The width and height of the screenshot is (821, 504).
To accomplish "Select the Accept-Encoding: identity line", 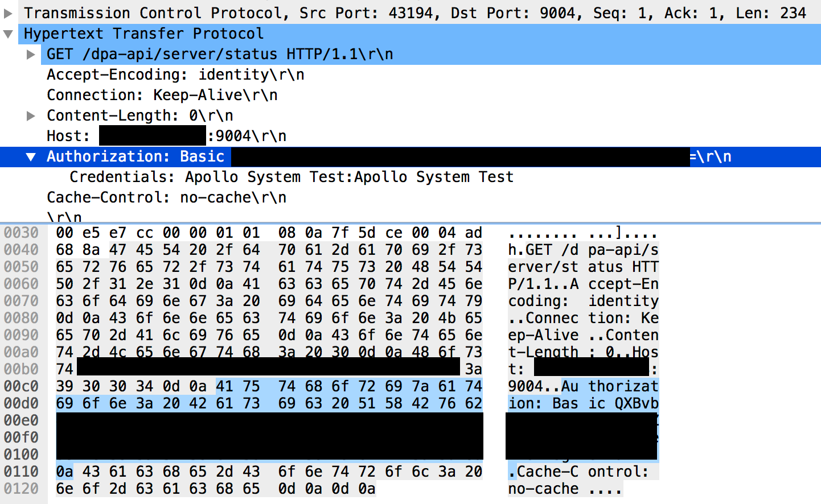I will [x=175, y=75].
